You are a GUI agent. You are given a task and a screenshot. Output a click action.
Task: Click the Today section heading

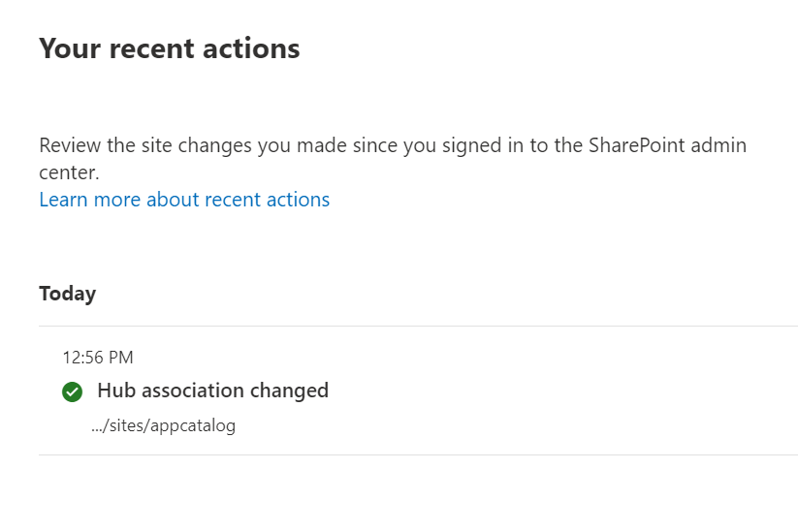67,294
